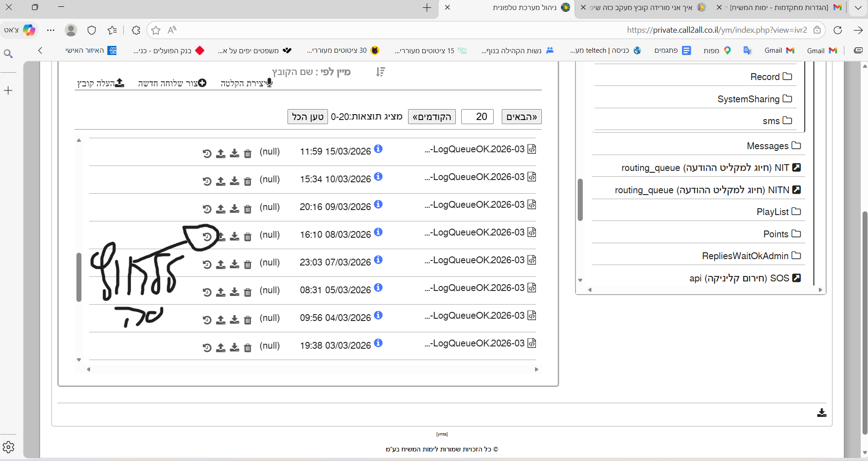Open the browser extensions icon
This screenshot has height=461, width=868.
tap(136, 30)
